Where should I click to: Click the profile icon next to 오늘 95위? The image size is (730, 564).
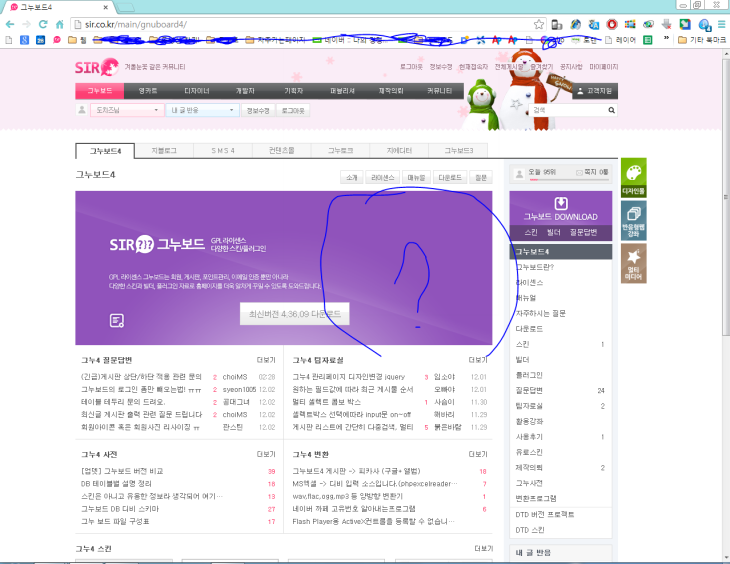tap(518, 174)
